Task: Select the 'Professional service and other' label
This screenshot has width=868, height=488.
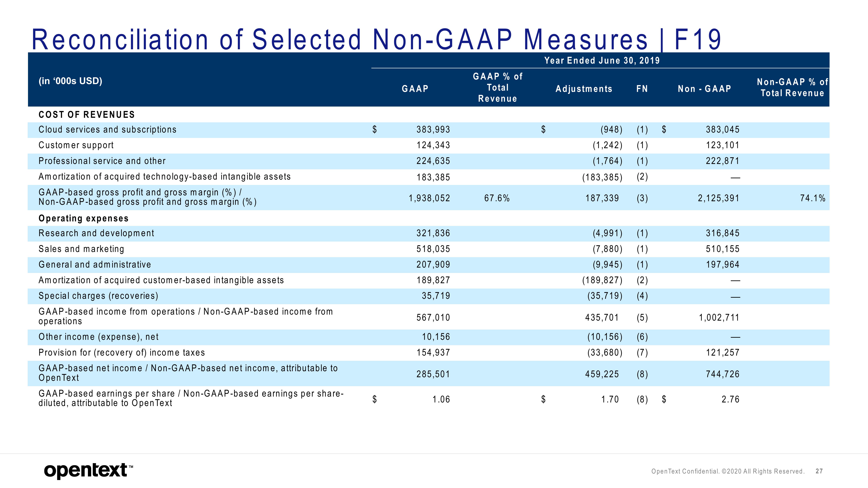Action: [102, 161]
